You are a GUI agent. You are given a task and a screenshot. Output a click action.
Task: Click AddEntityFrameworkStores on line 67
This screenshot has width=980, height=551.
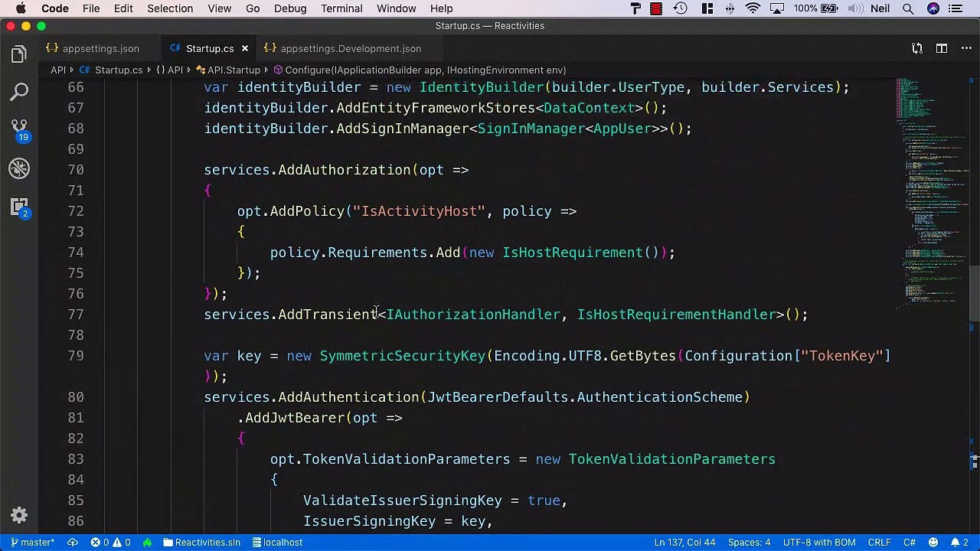(x=436, y=108)
